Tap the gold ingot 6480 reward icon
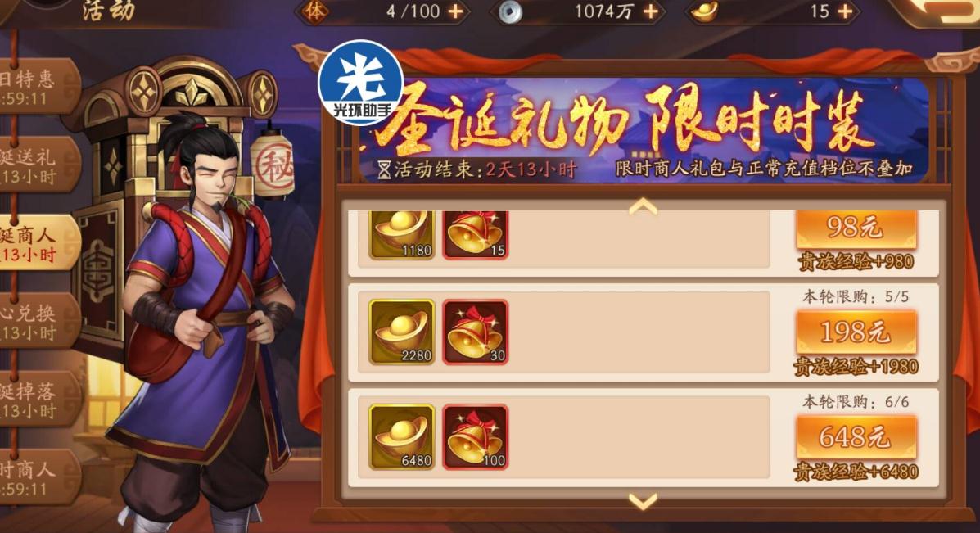Screen dimensions: 980x533 point(401,436)
